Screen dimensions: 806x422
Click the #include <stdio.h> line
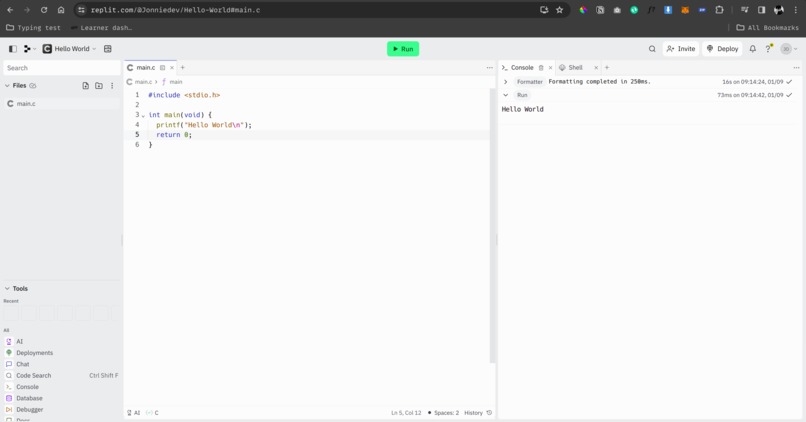[x=184, y=95]
